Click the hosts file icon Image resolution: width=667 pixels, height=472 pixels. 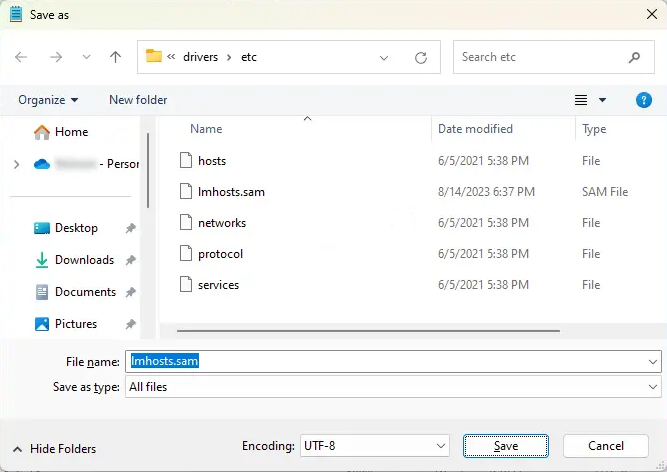click(186, 161)
